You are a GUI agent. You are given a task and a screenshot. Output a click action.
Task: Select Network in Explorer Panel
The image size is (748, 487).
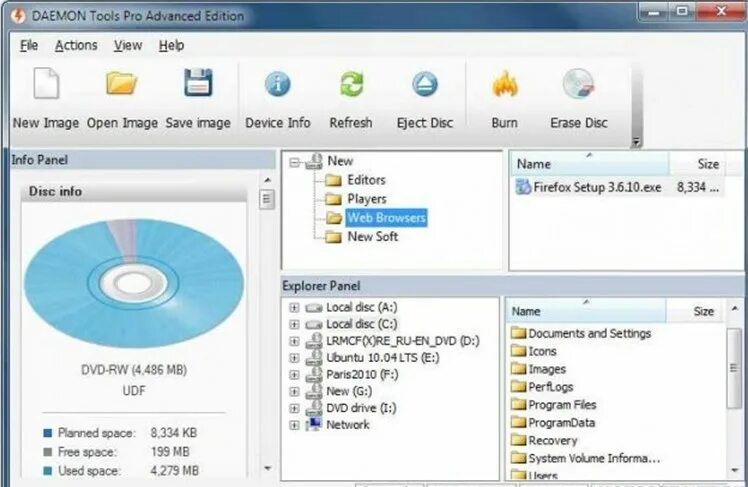click(x=348, y=425)
